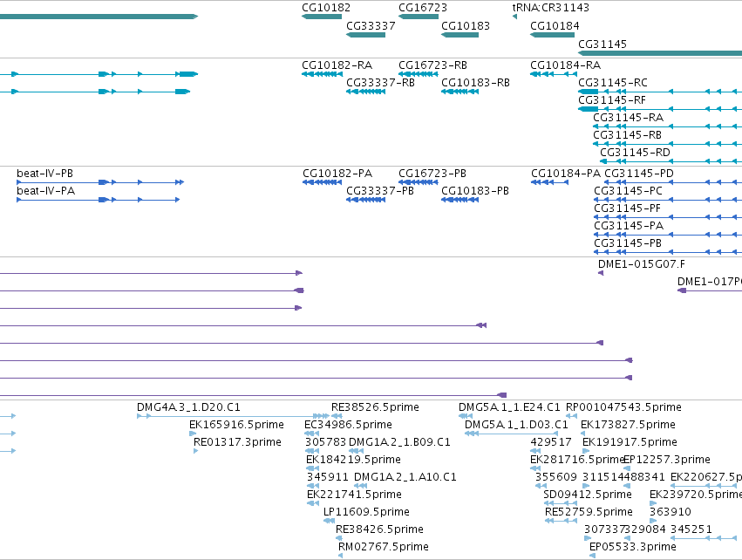Viewport: 742px width, 560px height.
Task: Open EST DMG5A1_1.D03.C1
Action: click(516, 425)
